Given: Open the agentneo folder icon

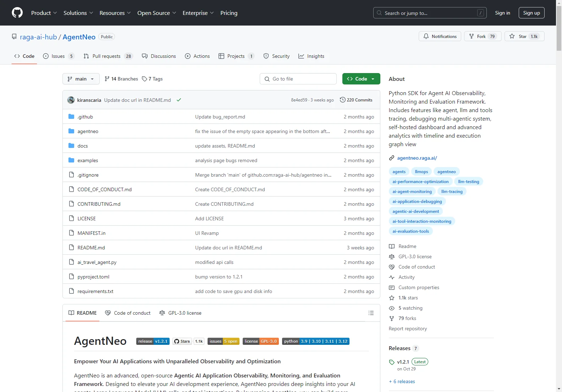Looking at the screenshot, I should 71,131.
